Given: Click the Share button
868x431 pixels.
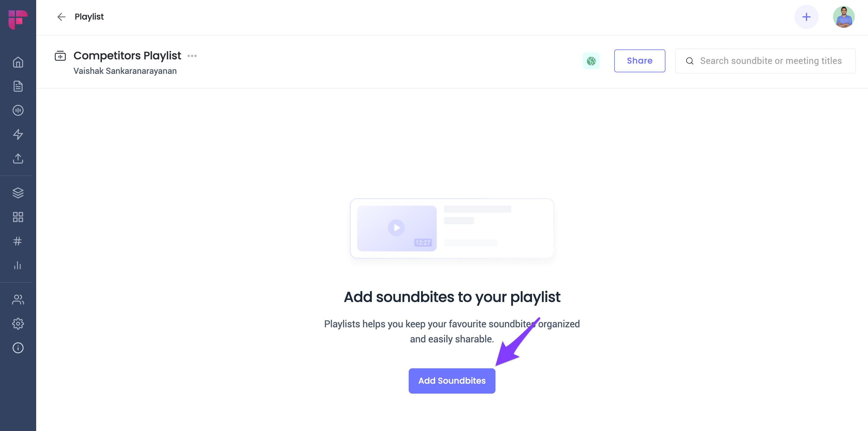Looking at the screenshot, I should (640, 61).
